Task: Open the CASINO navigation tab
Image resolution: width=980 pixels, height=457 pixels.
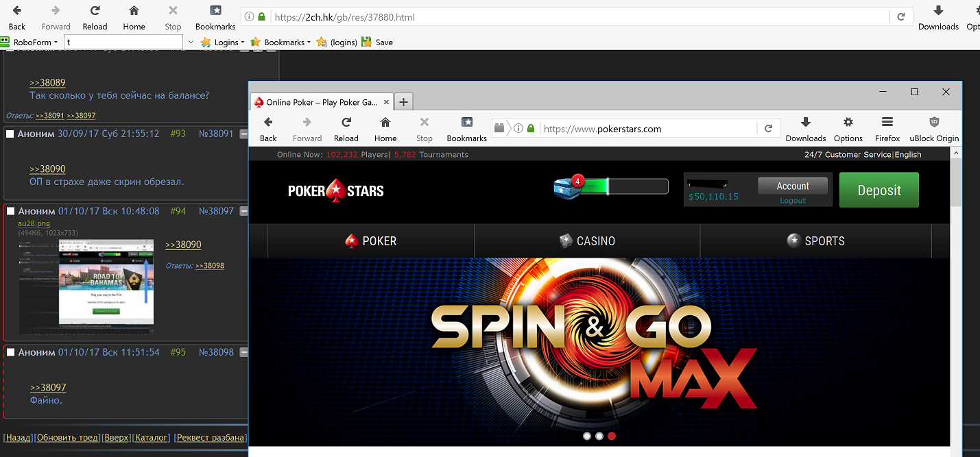Action: coord(587,241)
